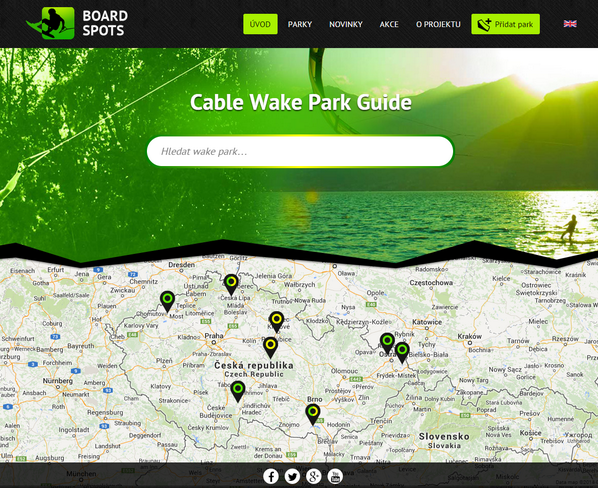Screen dimensions: 598x488
Task: Open the PARKY menu item
Action: point(300,24)
